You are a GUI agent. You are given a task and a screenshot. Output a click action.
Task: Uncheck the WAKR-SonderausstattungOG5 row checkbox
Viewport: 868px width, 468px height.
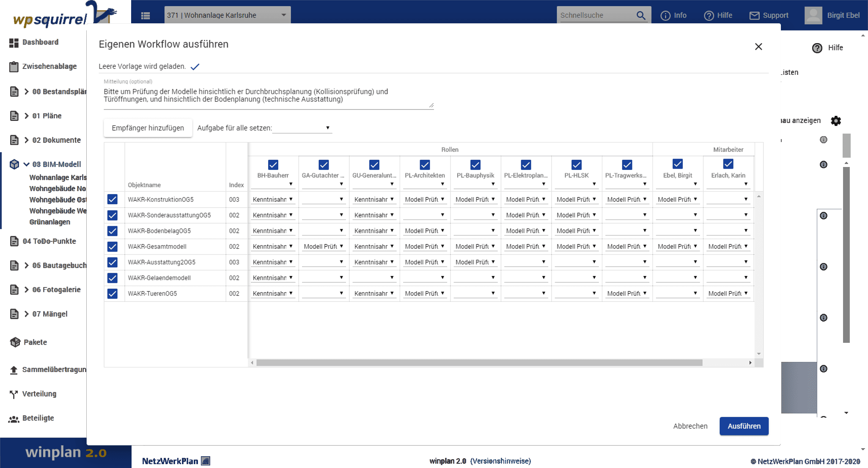click(x=112, y=215)
